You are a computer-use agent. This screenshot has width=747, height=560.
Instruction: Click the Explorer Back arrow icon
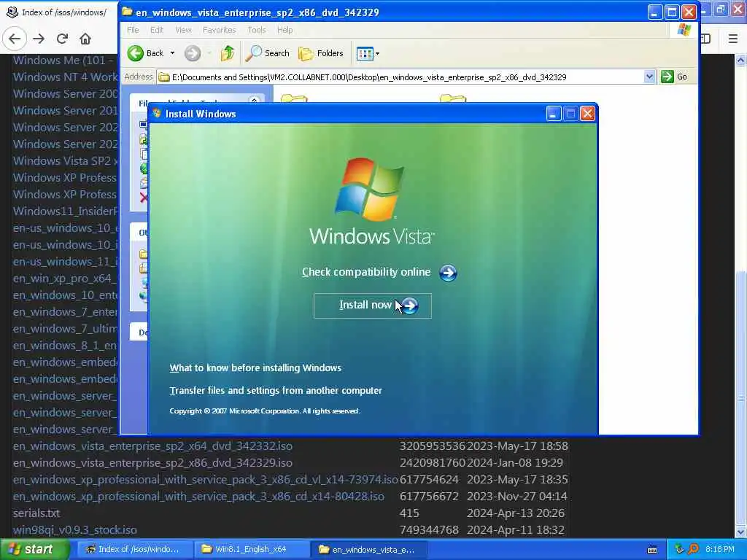tap(135, 53)
